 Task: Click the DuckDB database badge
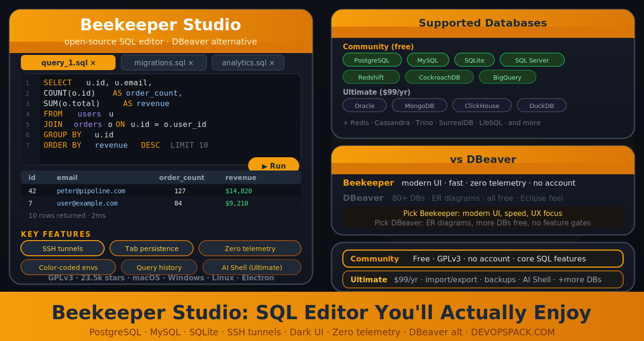click(x=542, y=105)
